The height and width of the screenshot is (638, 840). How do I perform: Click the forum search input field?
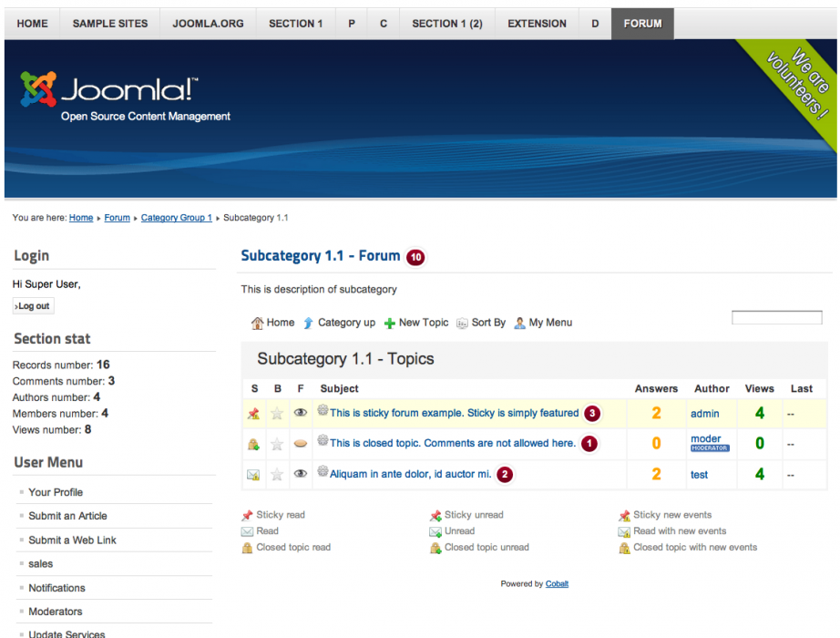tap(776, 318)
